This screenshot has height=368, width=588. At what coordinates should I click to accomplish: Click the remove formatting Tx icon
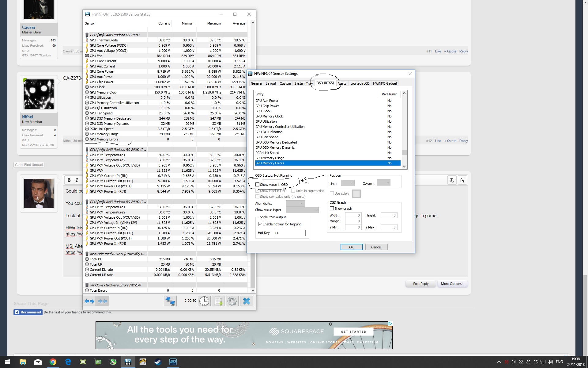coord(452,180)
